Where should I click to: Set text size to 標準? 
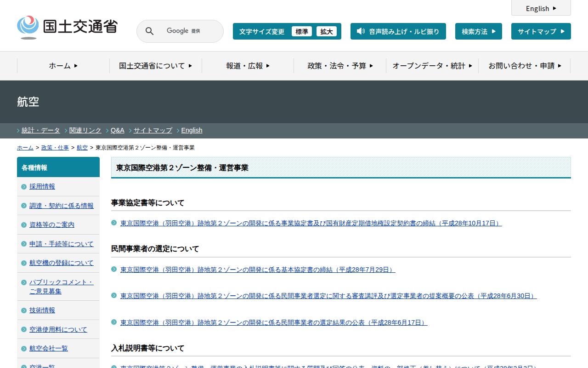point(301,32)
